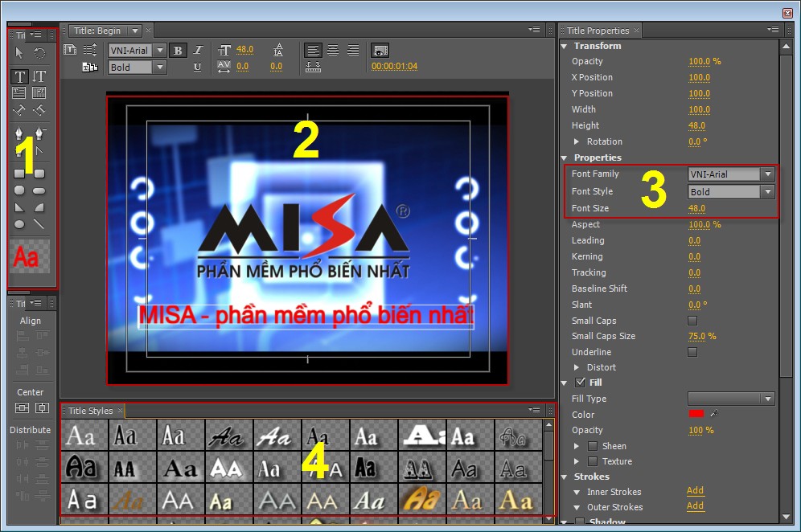Viewport: 801px width, 532px height.
Task: Select the Rectangle shape tool
Action: point(19,174)
